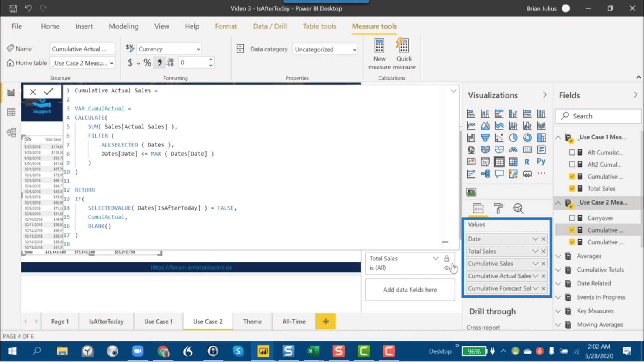Toggle the lock on Total Sales filter
The width and height of the screenshot is (644, 362).
(x=447, y=259)
